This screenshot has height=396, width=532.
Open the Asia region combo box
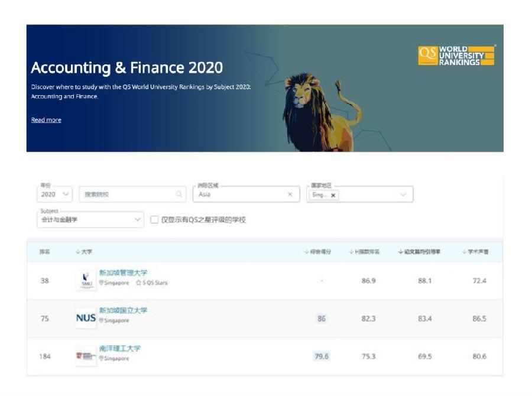(x=246, y=194)
